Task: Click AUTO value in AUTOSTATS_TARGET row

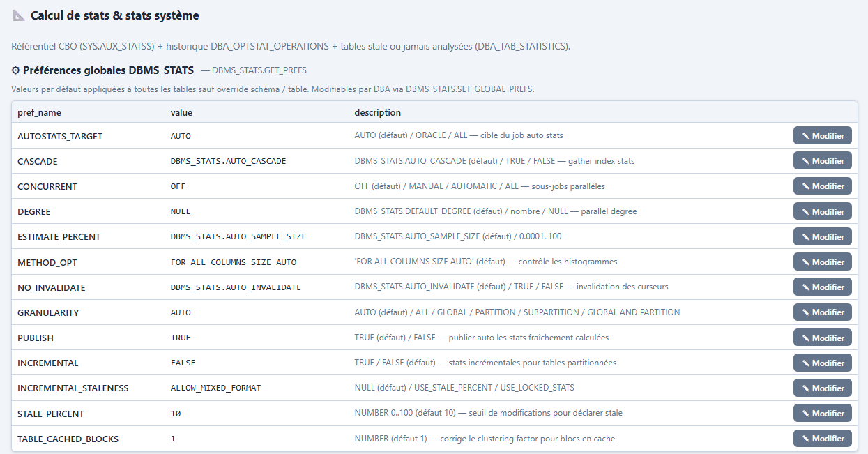Action: click(181, 136)
